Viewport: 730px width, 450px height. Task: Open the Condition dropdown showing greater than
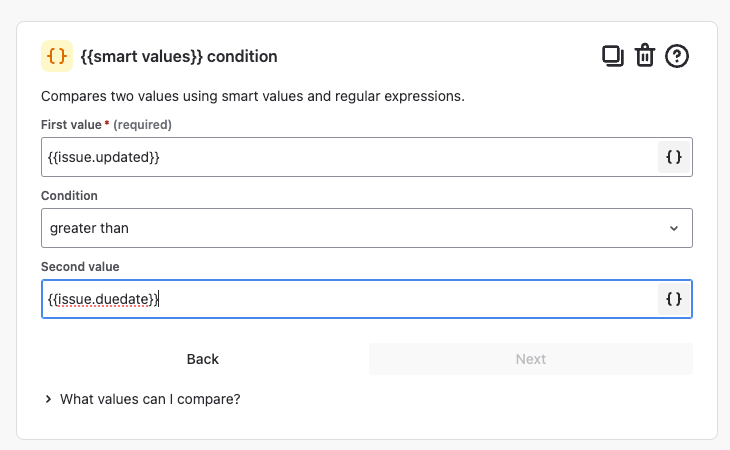point(367,228)
